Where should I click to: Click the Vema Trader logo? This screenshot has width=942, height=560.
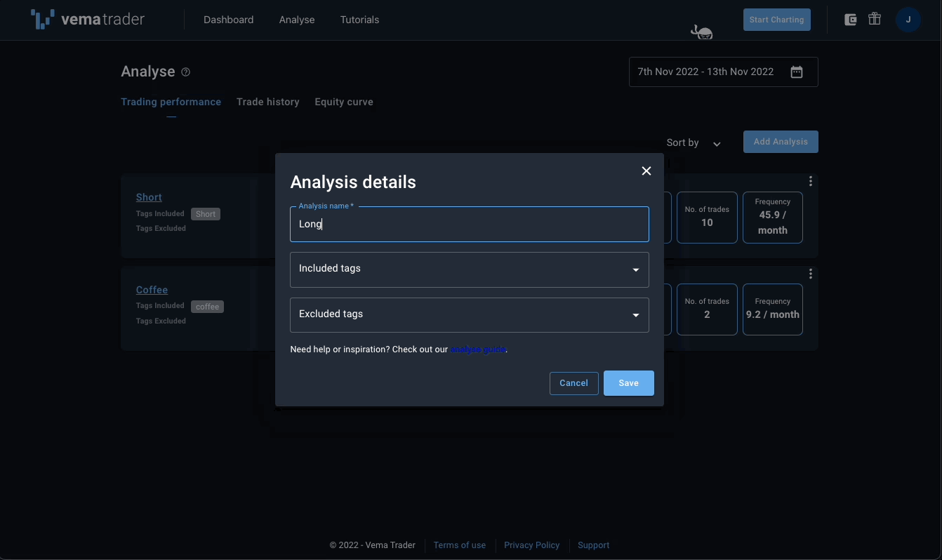pyautogui.click(x=88, y=20)
